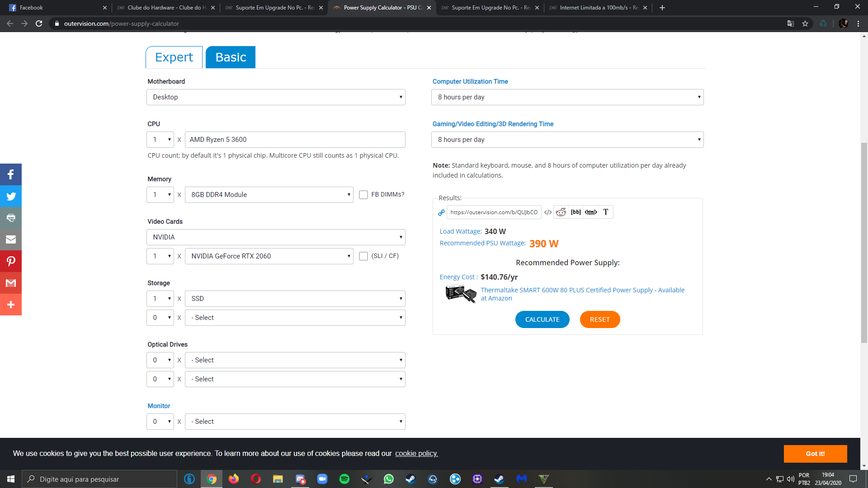The width and height of the screenshot is (868, 488).
Task: Click the Windows taskbar search box
Action: pos(99,479)
